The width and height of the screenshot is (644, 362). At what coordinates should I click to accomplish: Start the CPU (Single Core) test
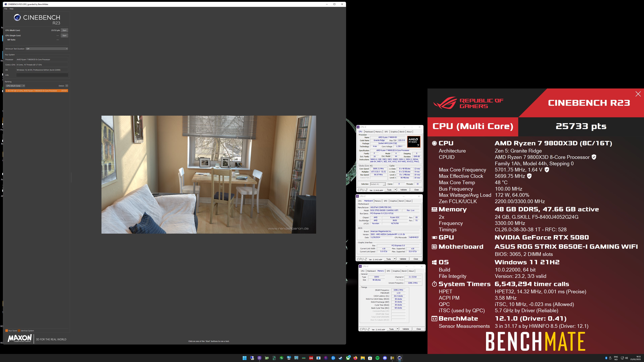(65, 36)
